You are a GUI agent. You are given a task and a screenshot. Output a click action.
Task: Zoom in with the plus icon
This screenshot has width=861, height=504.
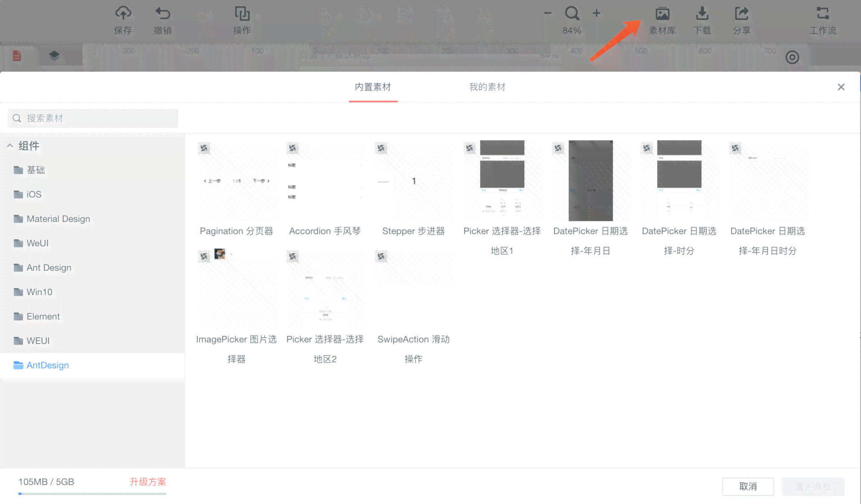tap(596, 13)
